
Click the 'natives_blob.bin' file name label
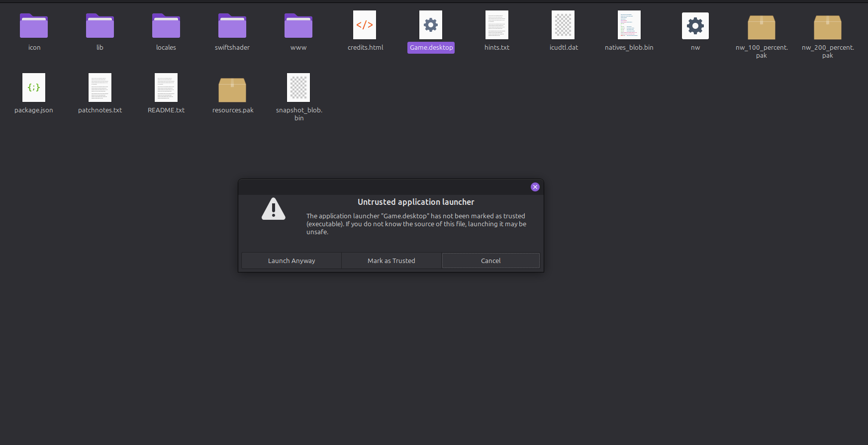point(629,48)
